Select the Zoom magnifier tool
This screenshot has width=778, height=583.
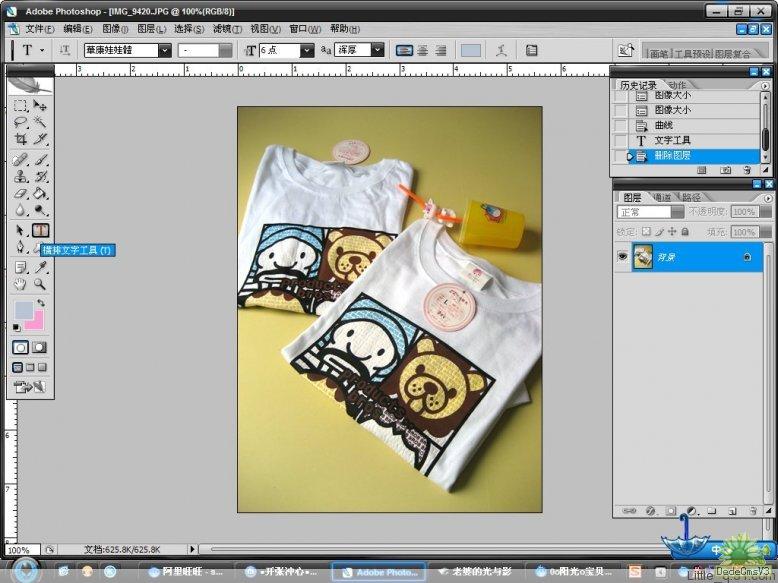pos(40,284)
